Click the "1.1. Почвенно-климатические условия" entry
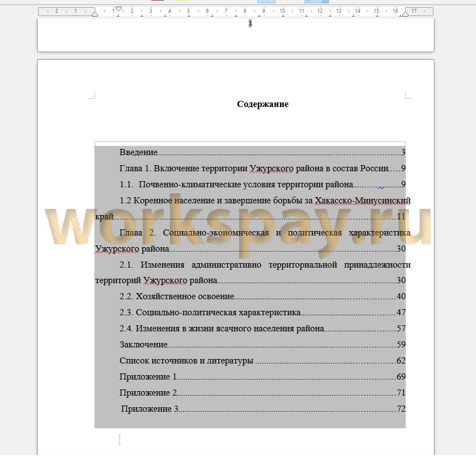The image size is (476, 456). pos(262,185)
